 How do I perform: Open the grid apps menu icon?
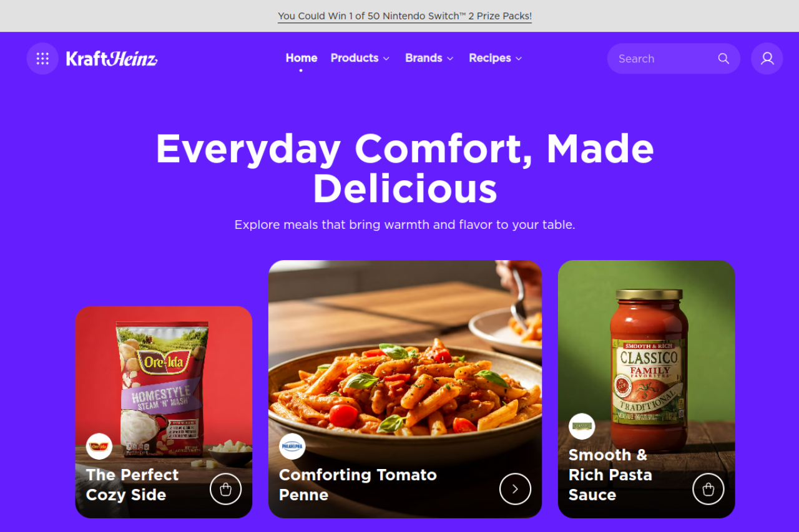pyautogui.click(x=42, y=59)
